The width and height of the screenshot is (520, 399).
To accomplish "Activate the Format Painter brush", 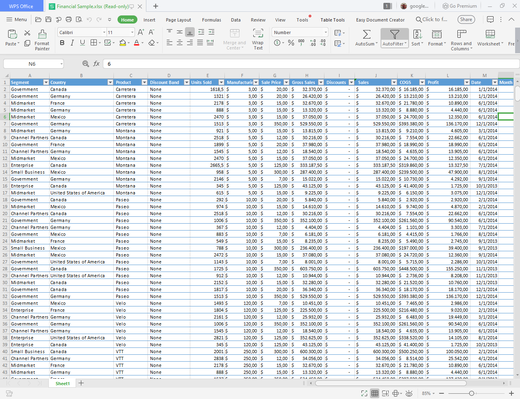I will pos(42,39).
